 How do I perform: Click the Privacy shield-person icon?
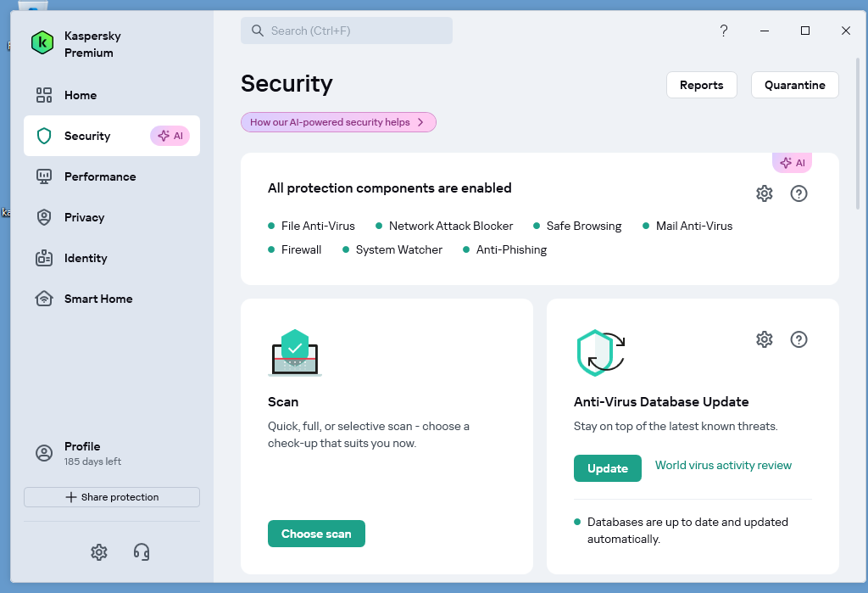point(44,217)
